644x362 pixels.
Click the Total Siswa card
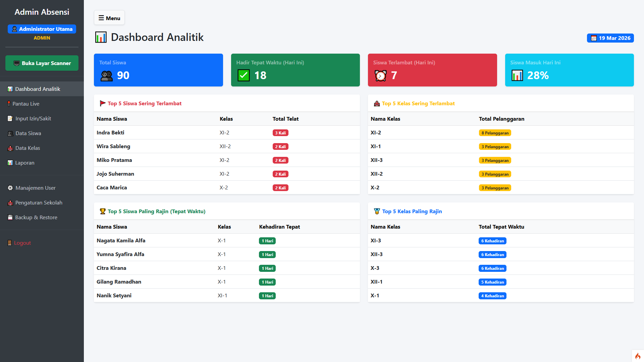click(158, 70)
